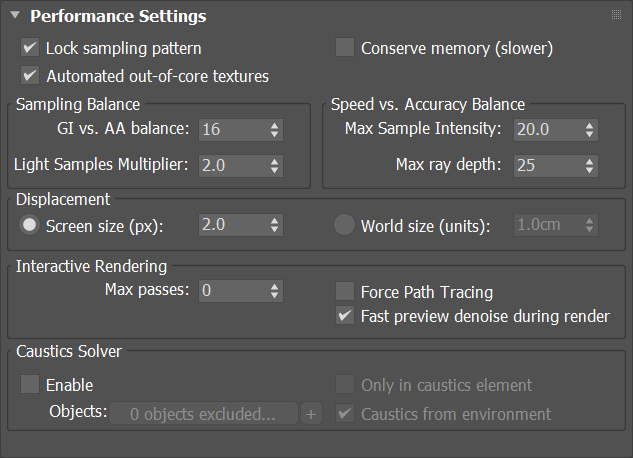Click the plus button beside Objects
Viewport: 633px width, 458px height.
tap(311, 414)
